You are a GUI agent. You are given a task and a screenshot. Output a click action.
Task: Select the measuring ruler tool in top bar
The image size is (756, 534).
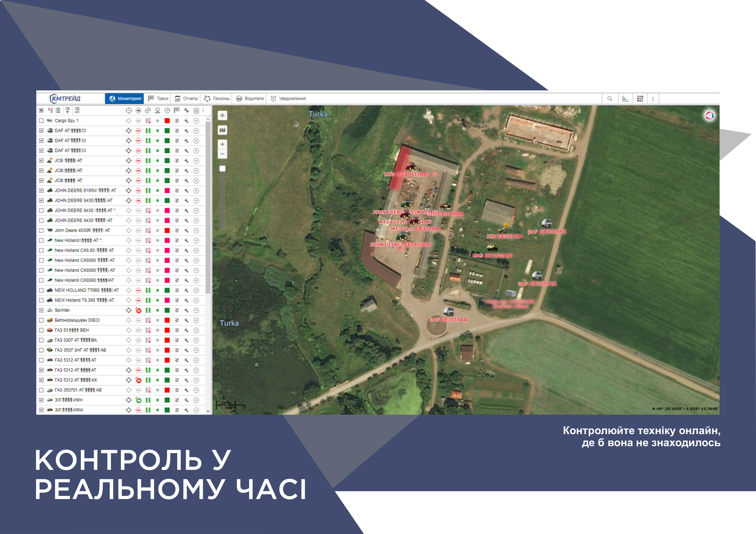tap(625, 98)
